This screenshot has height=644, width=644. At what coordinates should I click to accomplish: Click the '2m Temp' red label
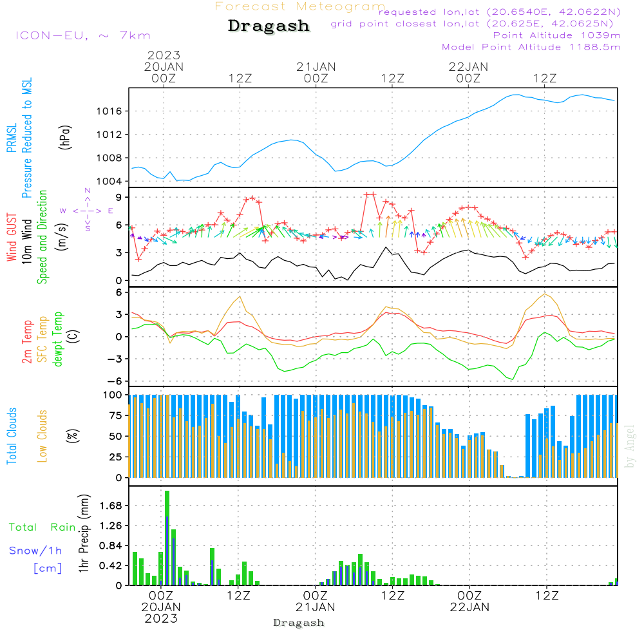(x=26, y=342)
